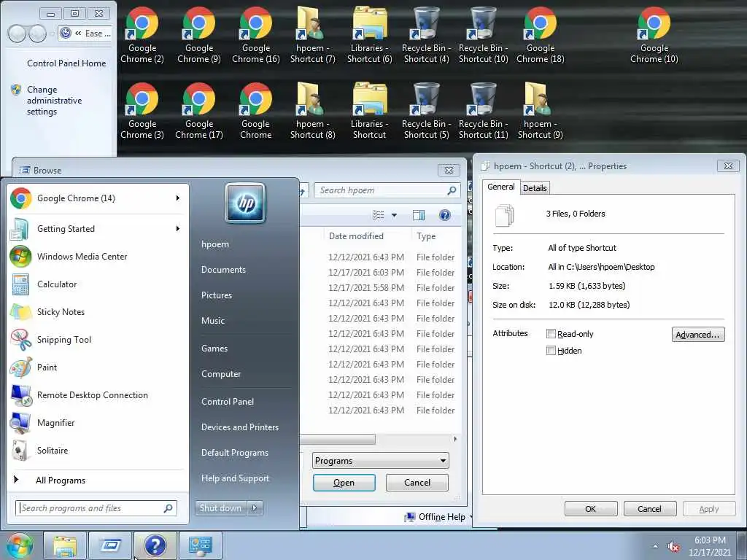This screenshot has width=747, height=560.
Task: Open Shut down options arrow
Action: coord(255,508)
